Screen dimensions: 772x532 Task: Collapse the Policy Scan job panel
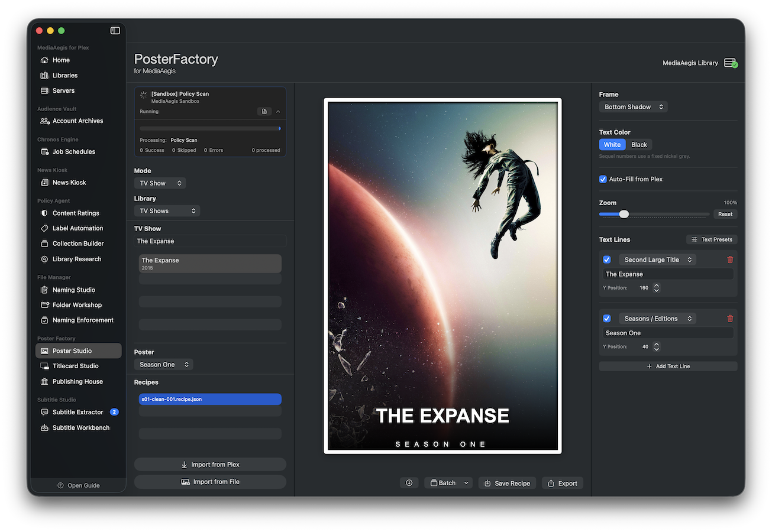(x=278, y=112)
